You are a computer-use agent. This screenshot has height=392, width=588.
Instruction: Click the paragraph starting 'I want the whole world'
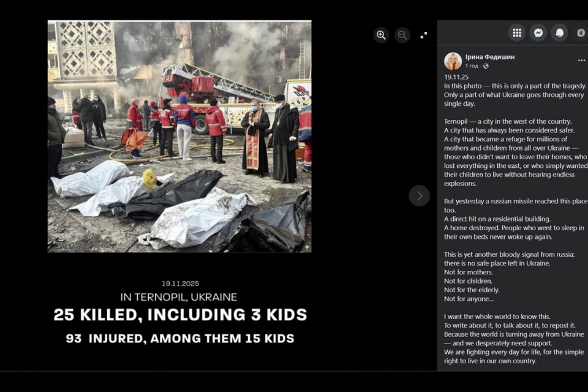(514, 339)
